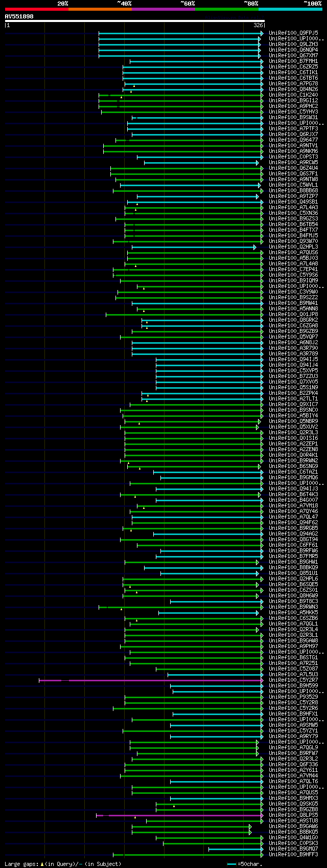
Task: Select the UniRef100_A7PG78 label
Action: 293,84
